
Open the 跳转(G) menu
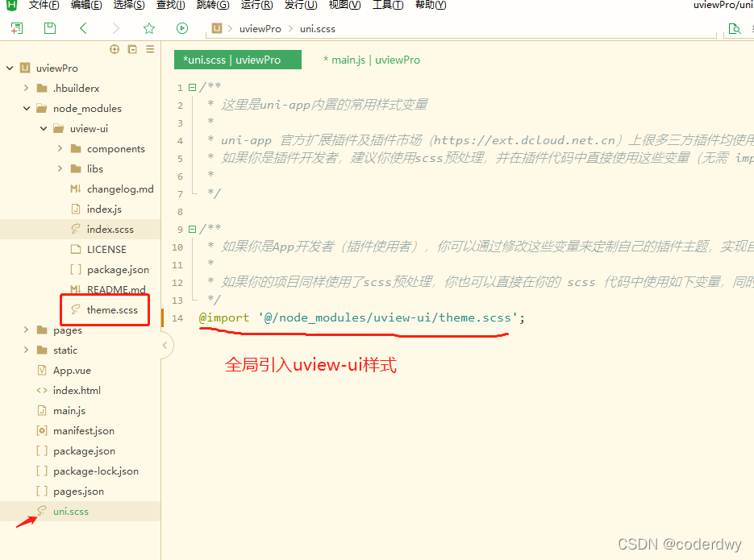[213, 6]
